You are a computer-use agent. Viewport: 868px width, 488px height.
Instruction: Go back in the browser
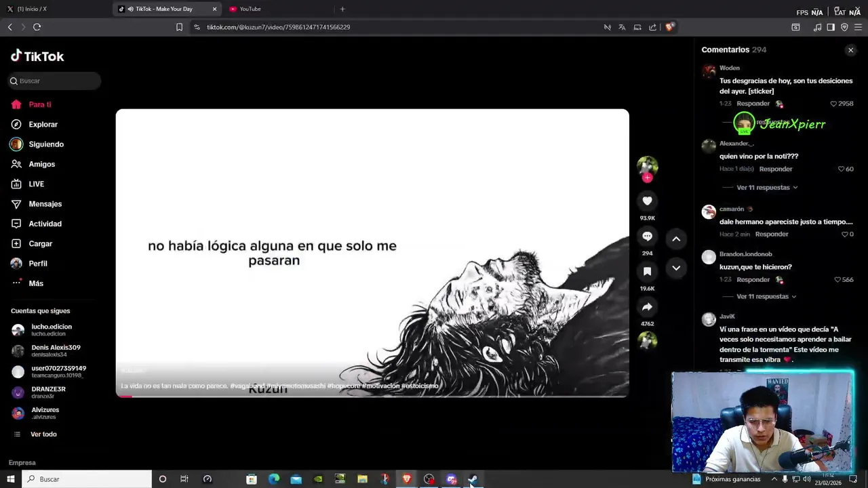(x=9, y=27)
